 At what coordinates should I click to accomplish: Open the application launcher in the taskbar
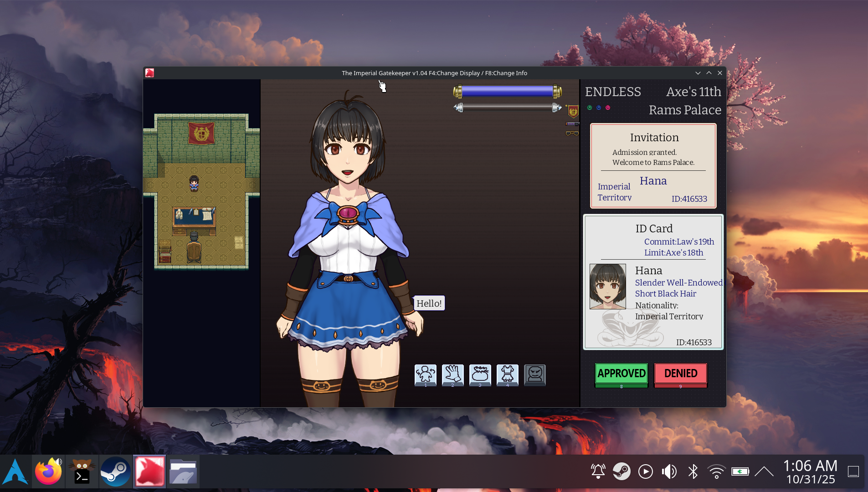pyautogui.click(x=15, y=472)
